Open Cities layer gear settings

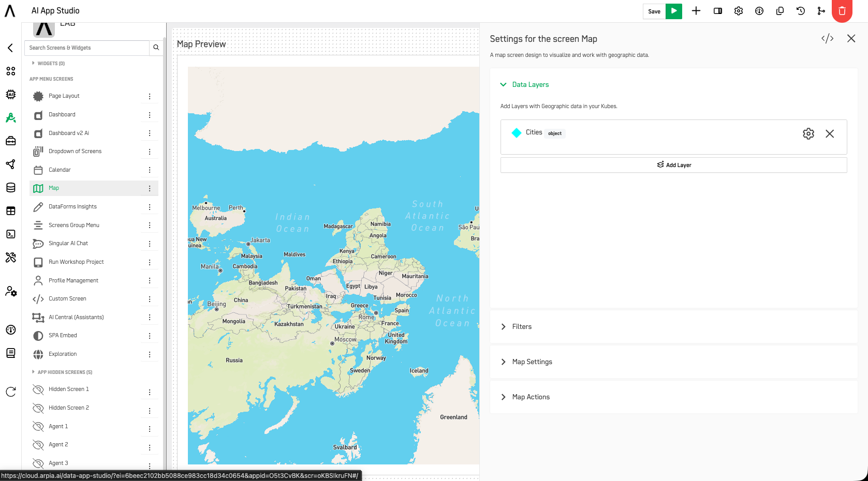(808, 133)
